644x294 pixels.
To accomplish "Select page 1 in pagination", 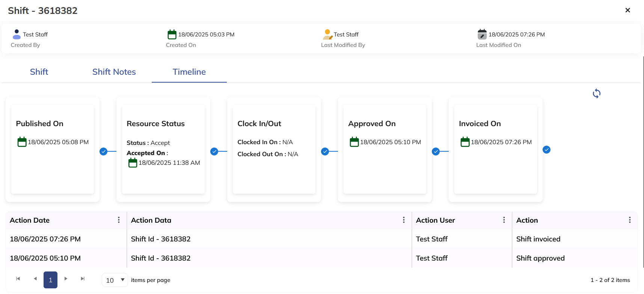I will pyautogui.click(x=50, y=280).
